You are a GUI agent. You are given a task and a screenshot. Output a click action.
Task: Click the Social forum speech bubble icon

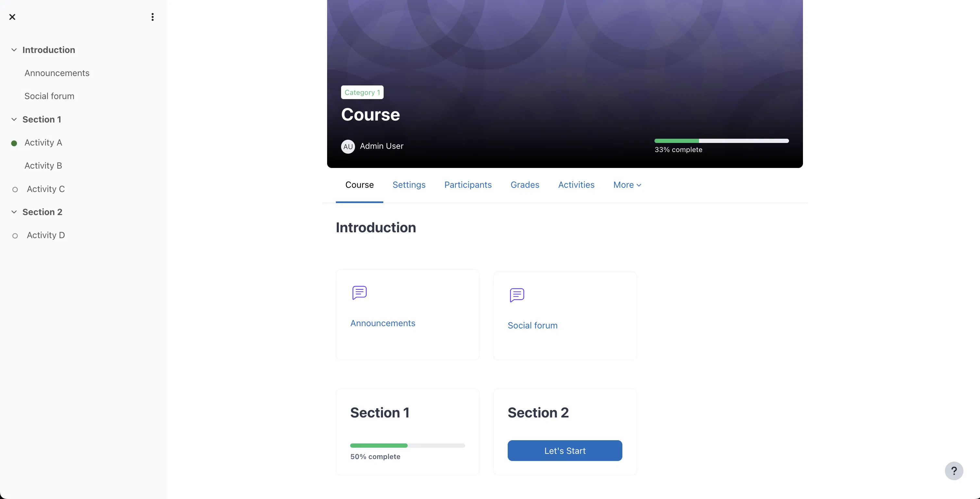pyautogui.click(x=516, y=295)
